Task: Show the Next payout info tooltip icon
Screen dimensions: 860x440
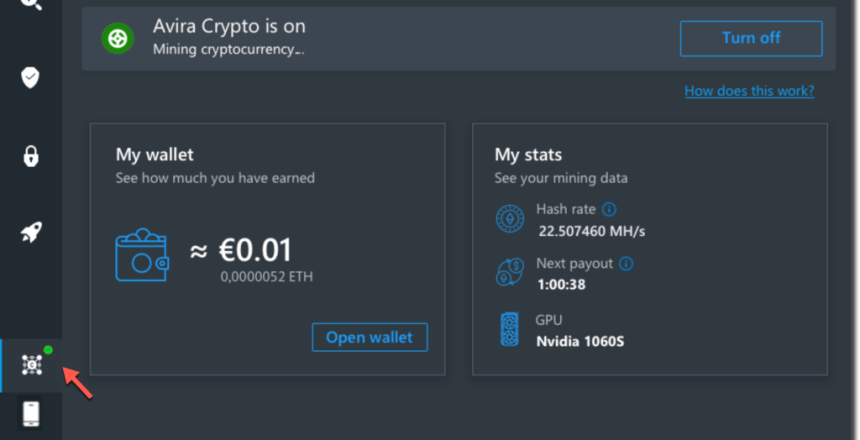Action: point(626,264)
